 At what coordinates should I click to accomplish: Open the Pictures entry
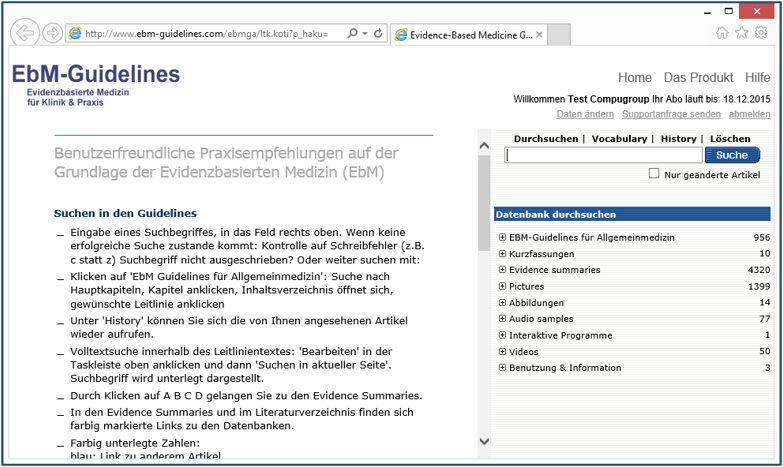coord(526,287)
